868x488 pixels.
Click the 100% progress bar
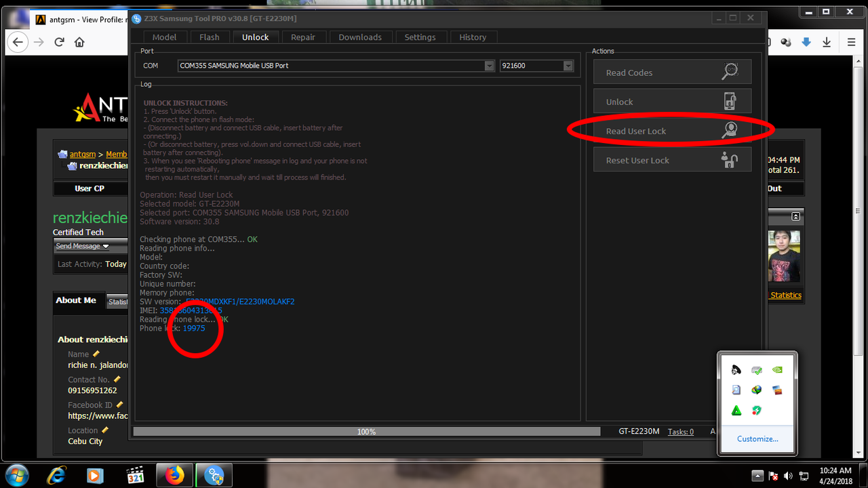(367, 432)
